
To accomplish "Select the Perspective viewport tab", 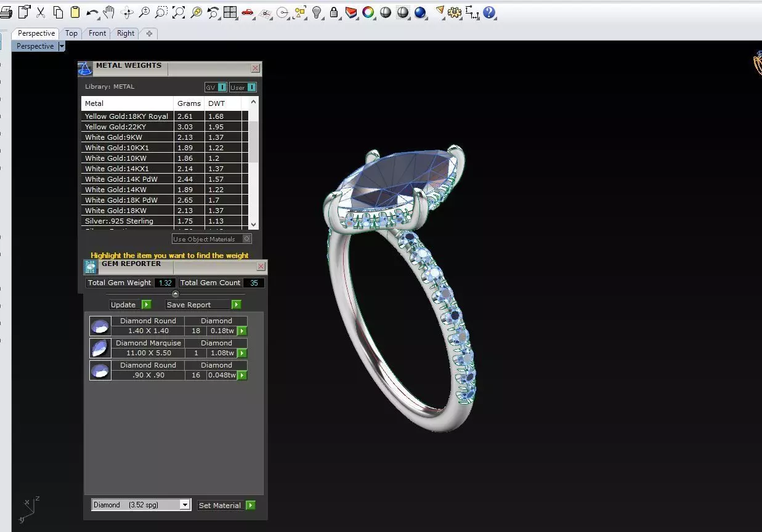I will pyautogui.click(x=36, y=33).
